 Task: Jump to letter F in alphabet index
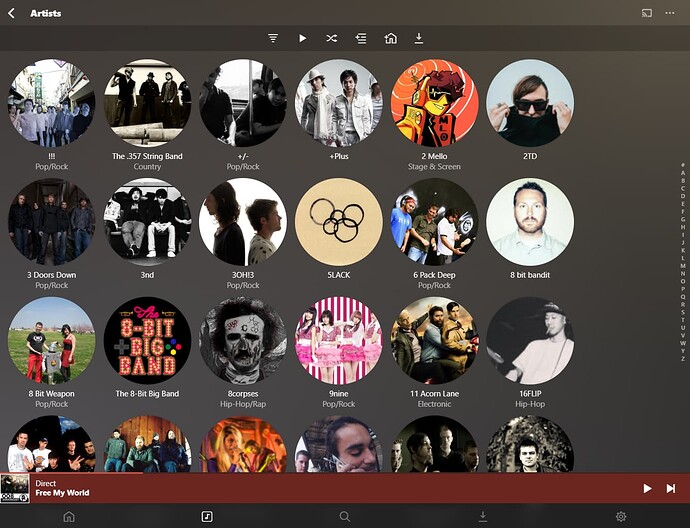point(683,212)
